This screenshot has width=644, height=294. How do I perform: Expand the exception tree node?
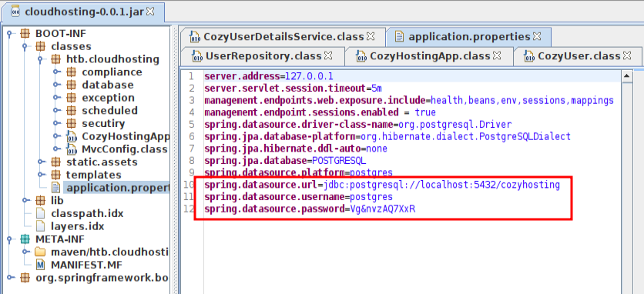click(56, 98)
